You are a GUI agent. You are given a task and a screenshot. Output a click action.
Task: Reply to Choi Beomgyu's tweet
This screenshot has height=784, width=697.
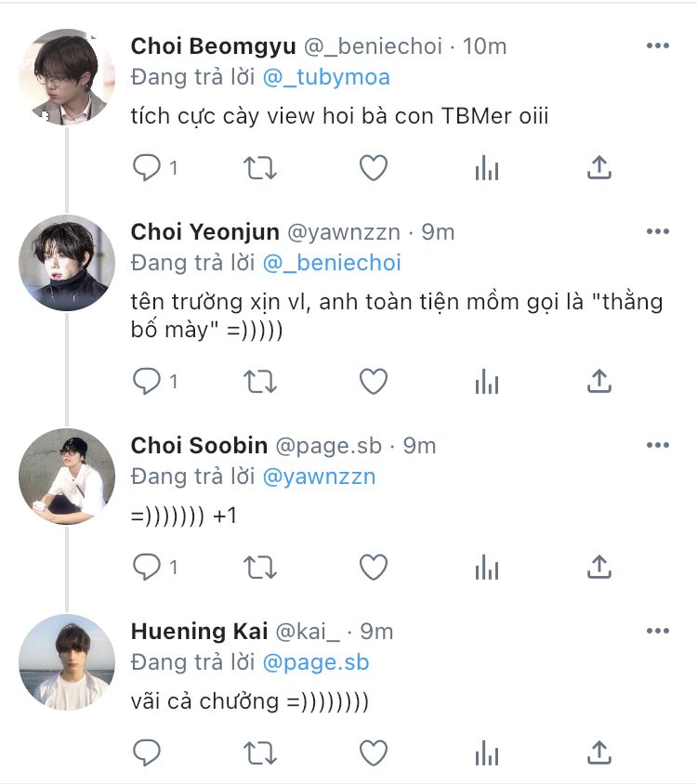(147, 167)
